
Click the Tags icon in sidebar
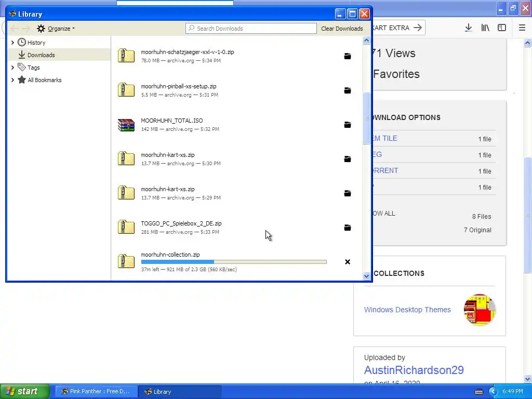tap(22, 67)
